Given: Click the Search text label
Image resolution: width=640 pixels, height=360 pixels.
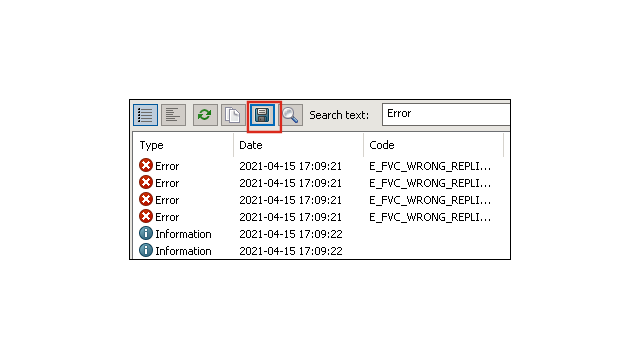Looking at the screenshot, I should 339,115.
